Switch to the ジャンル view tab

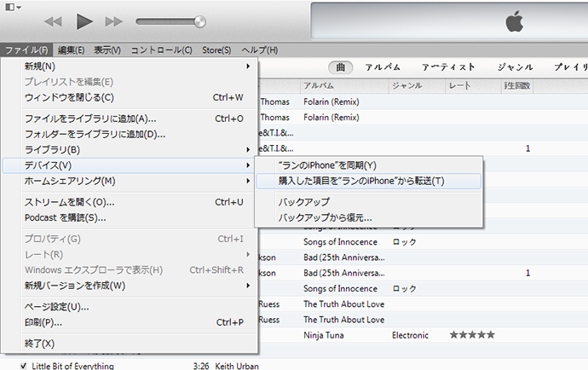click(x=516, y=67)
